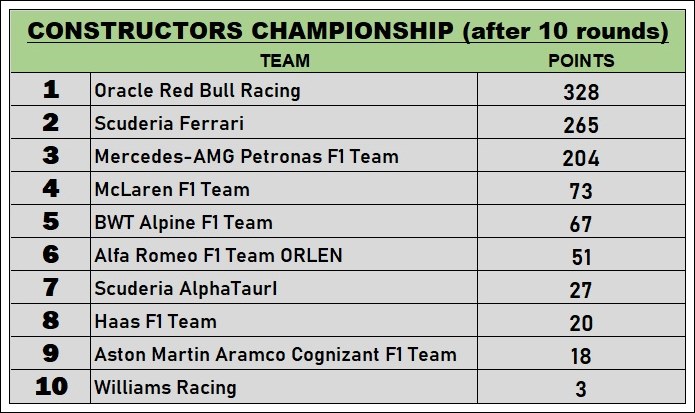The height and width of the screenshot is (413, 695).
Task: Click the Oracle Red Bull Racing cell
Action: click(197, 91)
